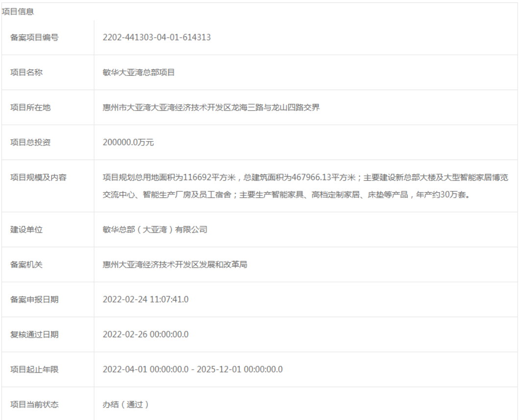This screenshot has height=420, width=519.
Task: Click the date 2022-02-26 00:00:00.0
Action: coord(145,335)
